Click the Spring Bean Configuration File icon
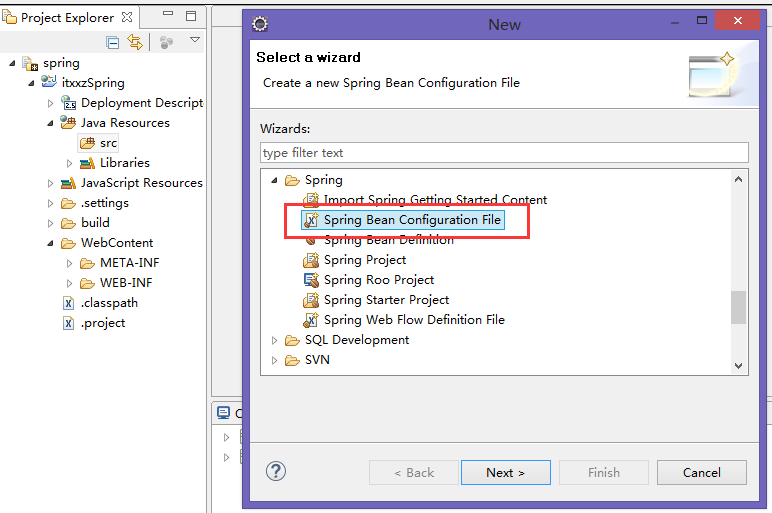 coord(311,220)
